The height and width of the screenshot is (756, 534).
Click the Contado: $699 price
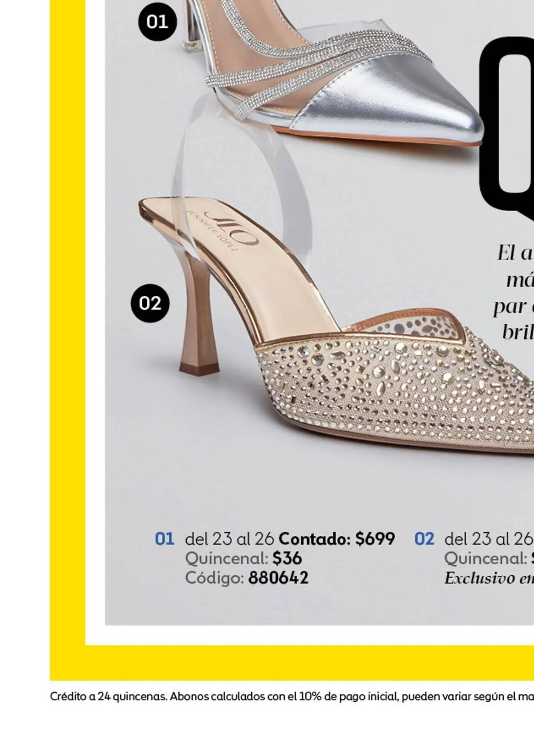[337, 539]
